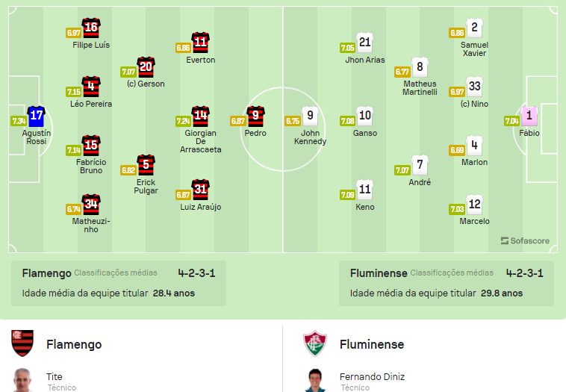Select Fábio's pink number 1 jersey
The height and width of the screenshot is (392, 566).
click(x=529, y=116)
